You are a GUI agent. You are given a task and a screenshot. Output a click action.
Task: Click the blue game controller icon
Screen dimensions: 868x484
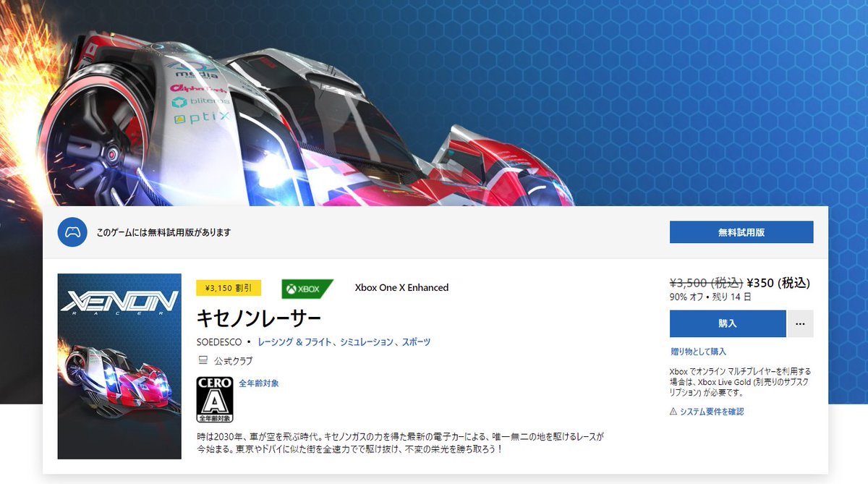click(x=72, y=232)
